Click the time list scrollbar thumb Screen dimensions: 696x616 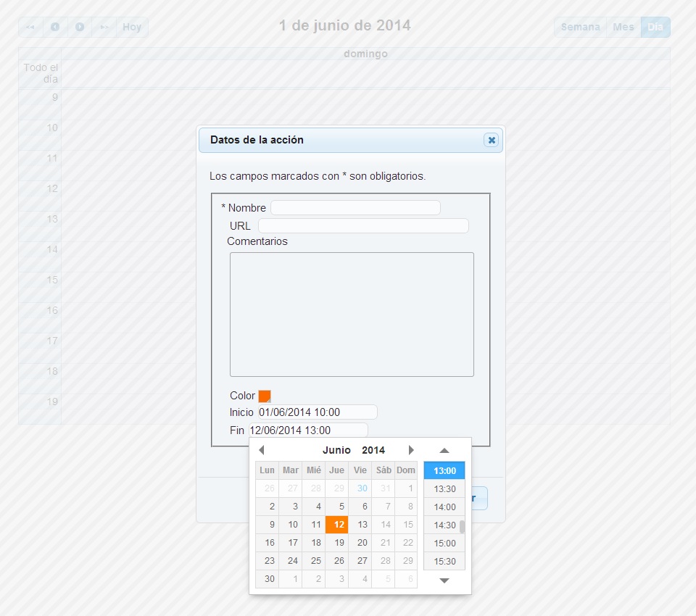[462, 527]
